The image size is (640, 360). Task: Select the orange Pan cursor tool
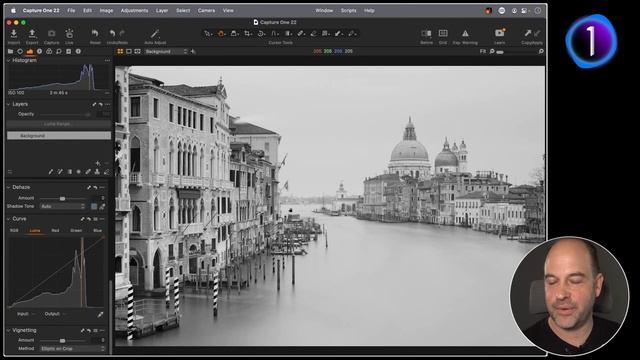click(221, 33)
